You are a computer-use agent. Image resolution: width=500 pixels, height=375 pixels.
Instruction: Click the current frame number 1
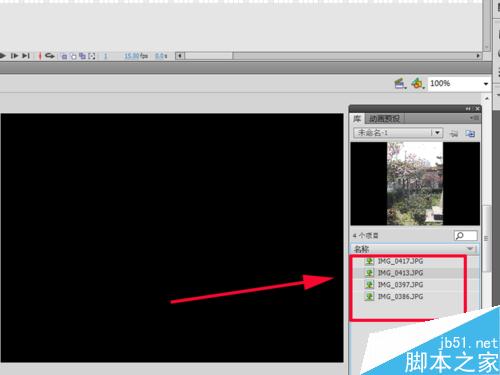(106, 56)
